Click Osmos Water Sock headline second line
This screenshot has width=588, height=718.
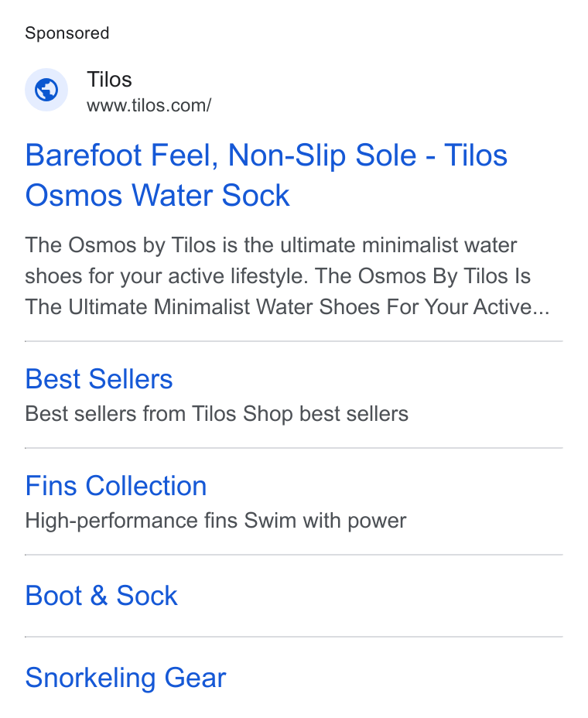(158, 196)
